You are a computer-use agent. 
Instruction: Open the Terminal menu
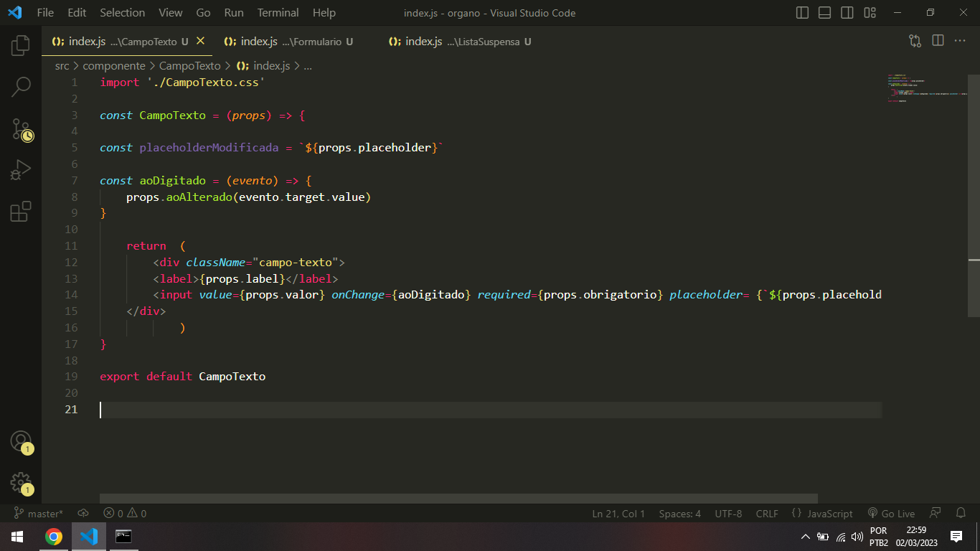pos(278,13)
